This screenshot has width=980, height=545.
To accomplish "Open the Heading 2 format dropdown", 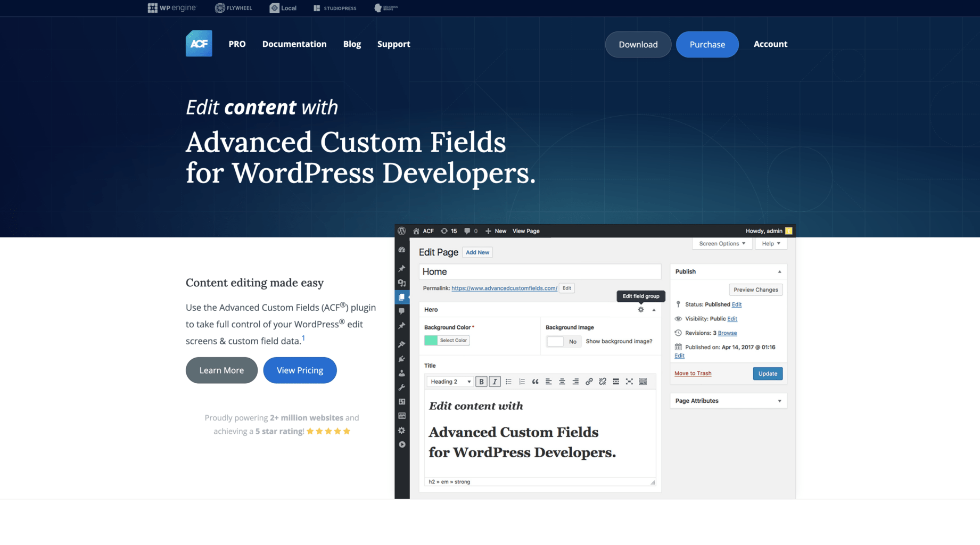I will 450,382.
